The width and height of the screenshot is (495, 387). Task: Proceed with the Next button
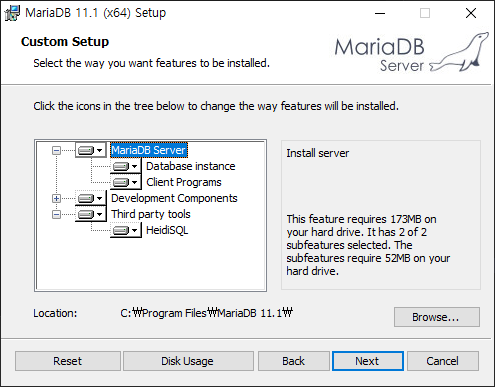[368, 361]
